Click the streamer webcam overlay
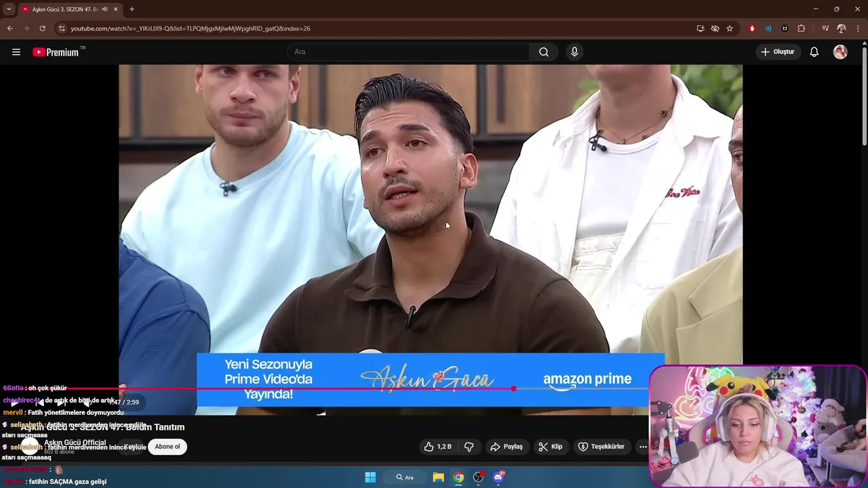Screen dimensions: 868x488 [757, 426]
